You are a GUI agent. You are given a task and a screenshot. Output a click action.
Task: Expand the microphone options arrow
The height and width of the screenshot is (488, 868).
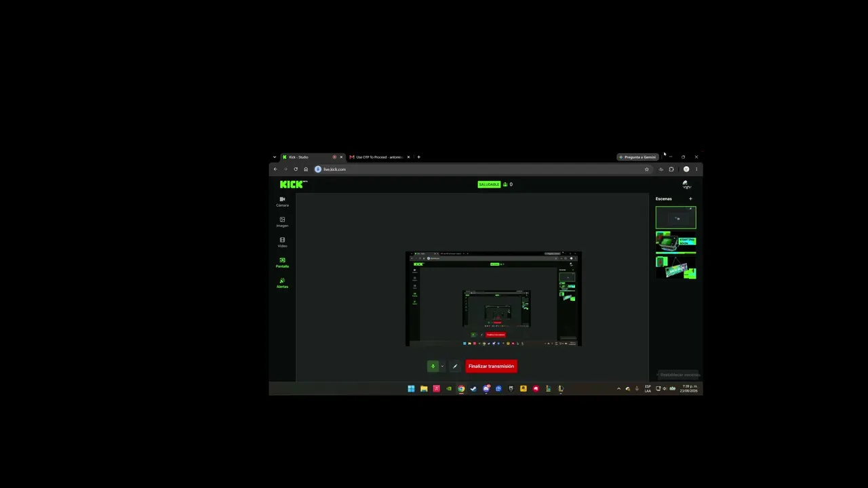[442, 366]
